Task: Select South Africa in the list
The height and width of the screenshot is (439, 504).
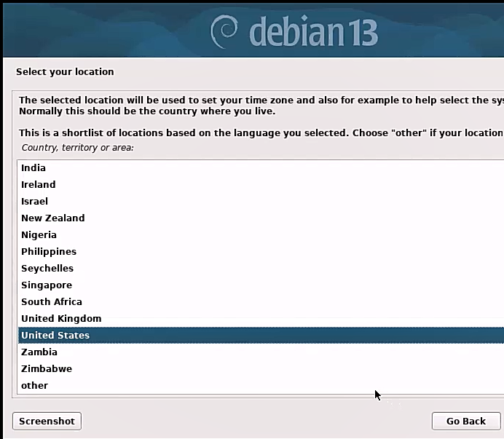Action: point(51,302)
